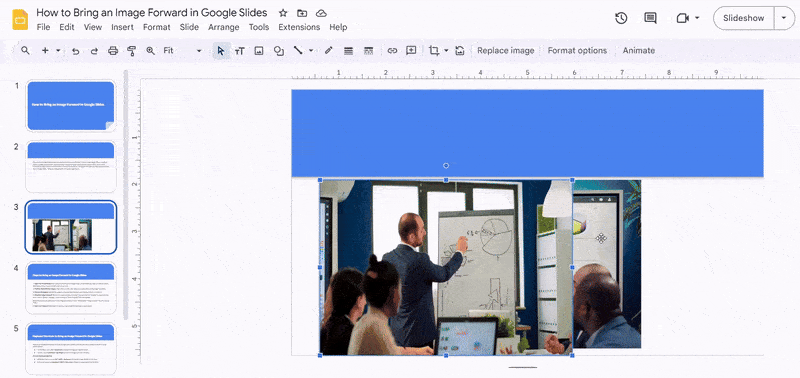Open Slideshow options dropdown arrow
Viewport: 800px width, 378px height.
784,18
